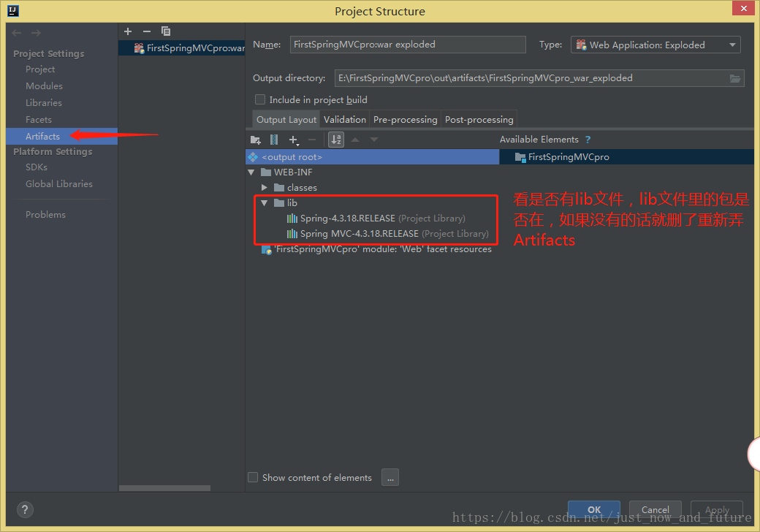Select Artifacts in sidebar
The height and width of the screenshot is (532, 760).
[x=62, y=137]
